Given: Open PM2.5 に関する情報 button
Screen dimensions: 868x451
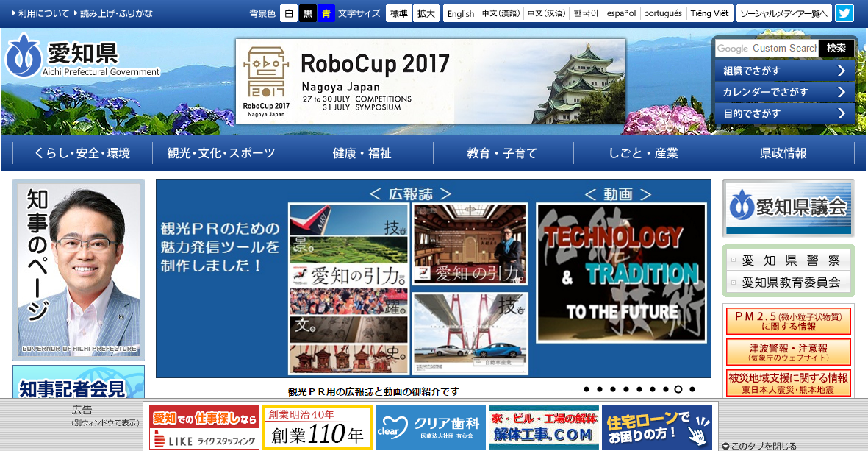Looking at the screenshot, I should pyautogui.click(x=789, y=322).
